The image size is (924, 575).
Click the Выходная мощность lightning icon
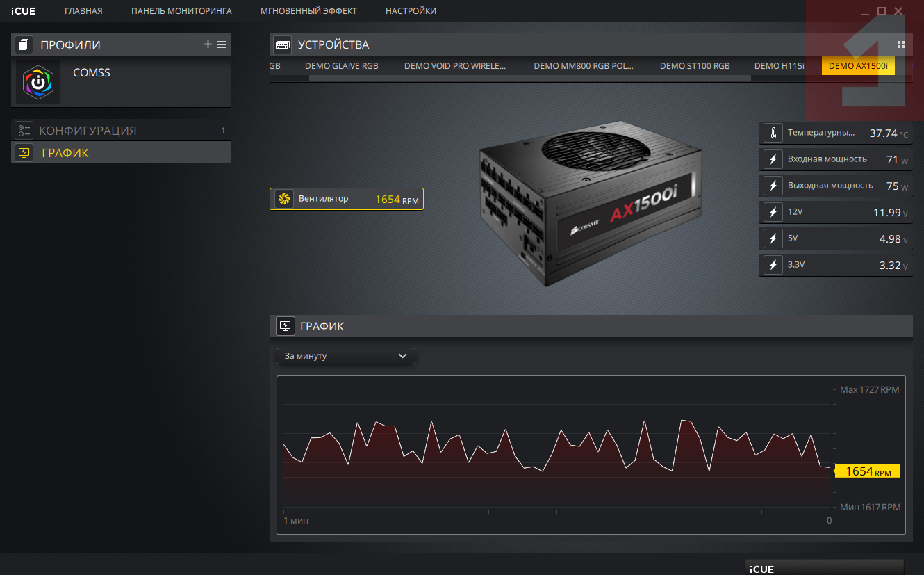772,186
